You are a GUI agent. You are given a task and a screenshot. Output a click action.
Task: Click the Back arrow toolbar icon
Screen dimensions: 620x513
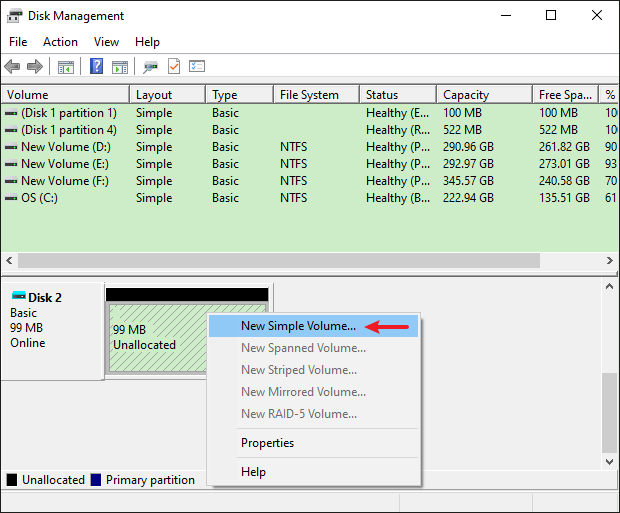point(12,66)
